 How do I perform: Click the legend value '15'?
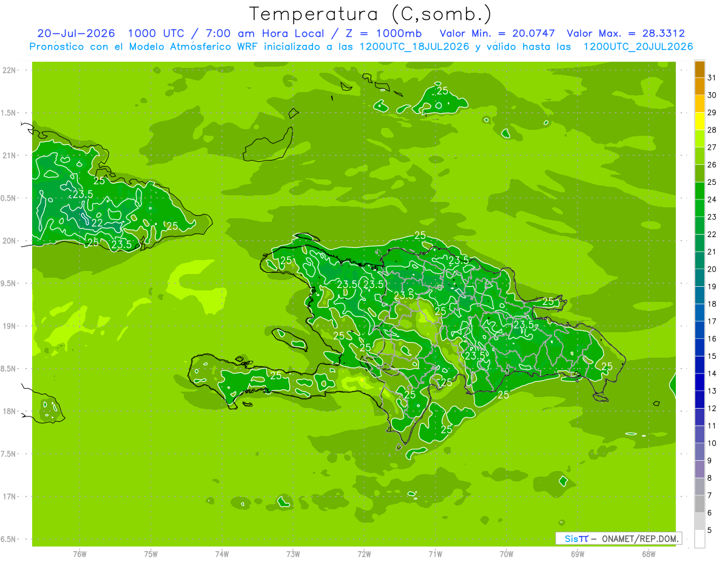click(x=712, y=356)
